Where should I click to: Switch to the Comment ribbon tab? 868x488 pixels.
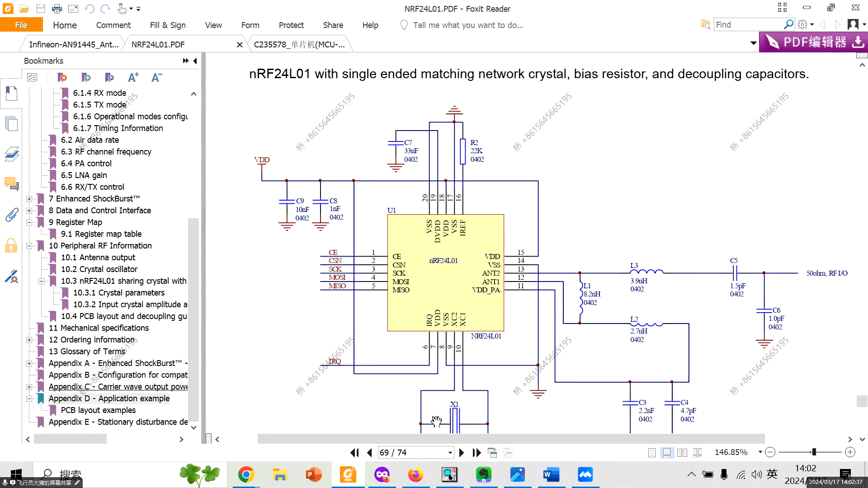[113, 25]
